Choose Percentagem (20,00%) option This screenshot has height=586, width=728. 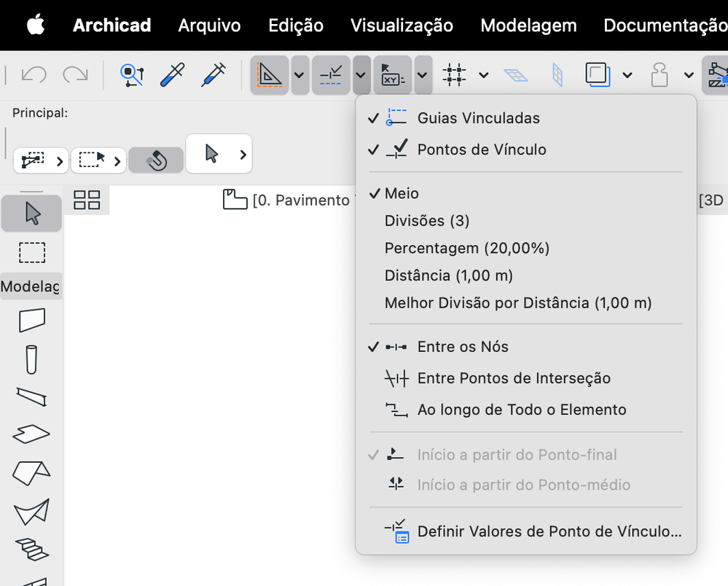click(525, 248)
